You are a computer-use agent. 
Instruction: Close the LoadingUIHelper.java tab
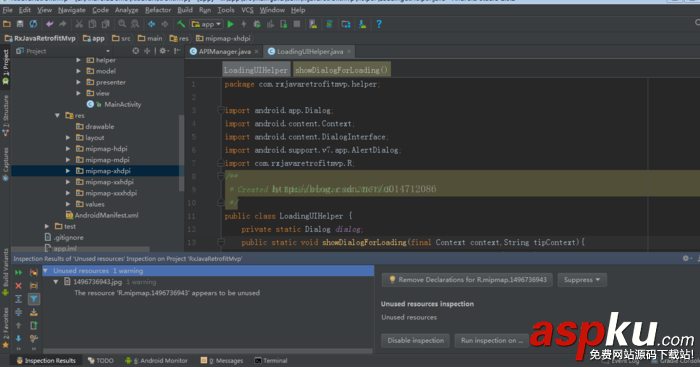pos(349,52)
